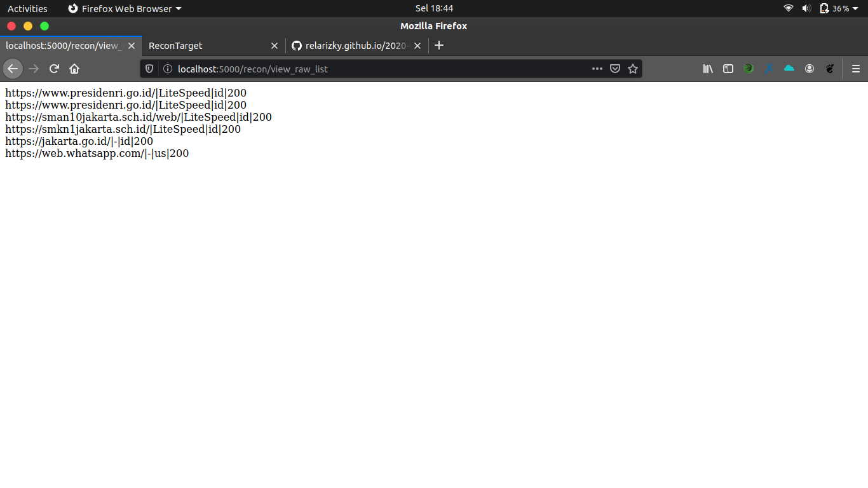Open the Library bookshelf icon
This screenshot has width=868, height=488.
point(708,69)
